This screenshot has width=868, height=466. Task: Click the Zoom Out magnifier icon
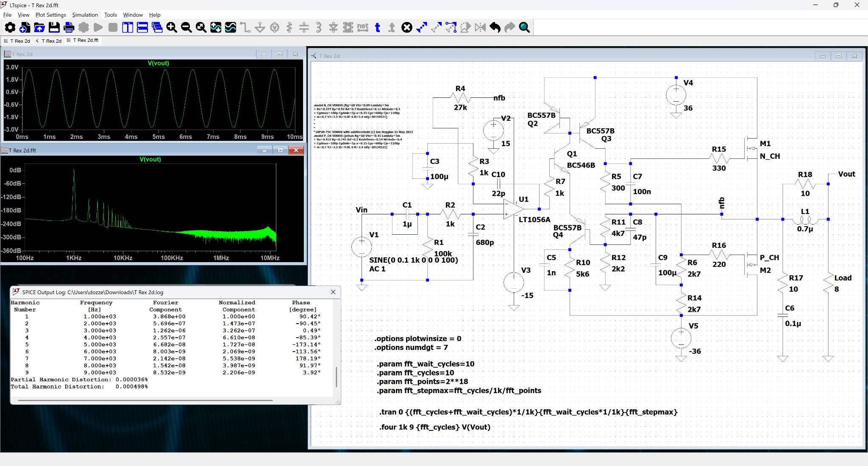click(186, 28)
